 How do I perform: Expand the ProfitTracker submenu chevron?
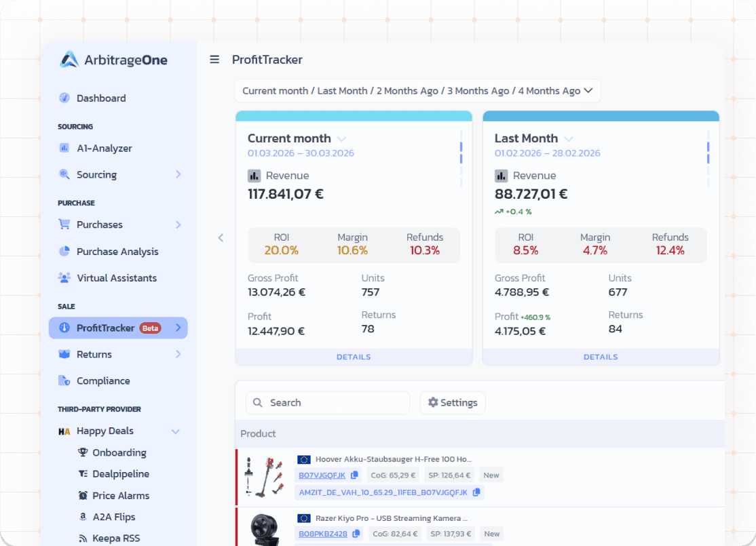click(x=178, y=328)
